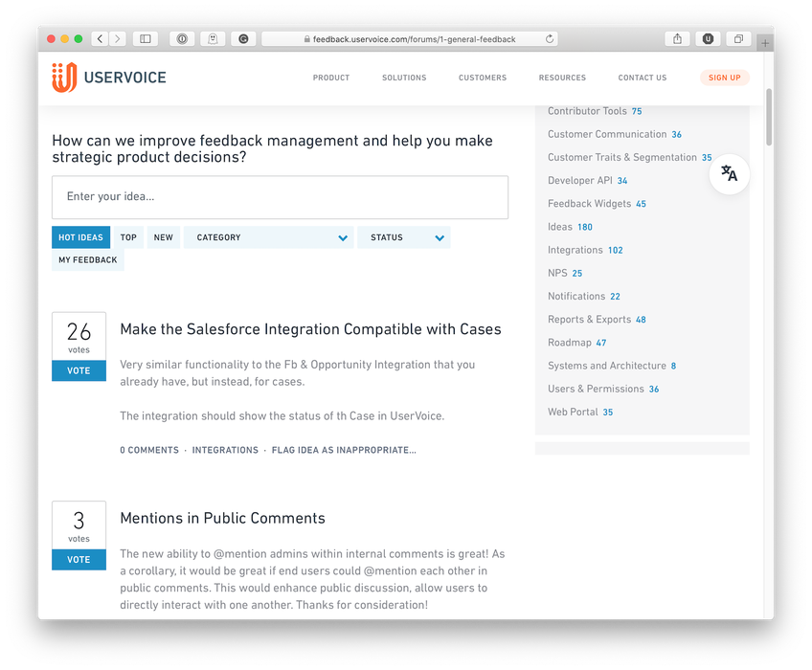Vote for the Salesforce Integration idea
Viewport: 812px width, 670px height.
click(x=79, y=370)
